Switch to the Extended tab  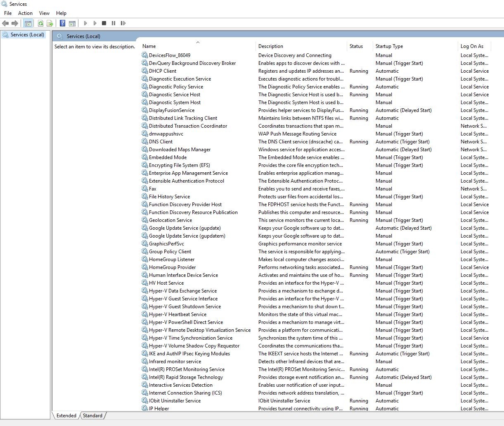click(66, 416)
